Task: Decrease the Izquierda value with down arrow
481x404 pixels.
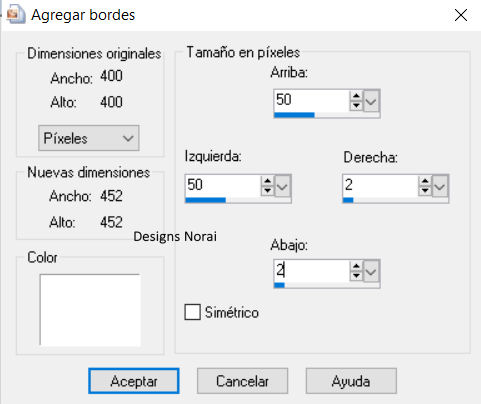Action: (x=267, y=191)
